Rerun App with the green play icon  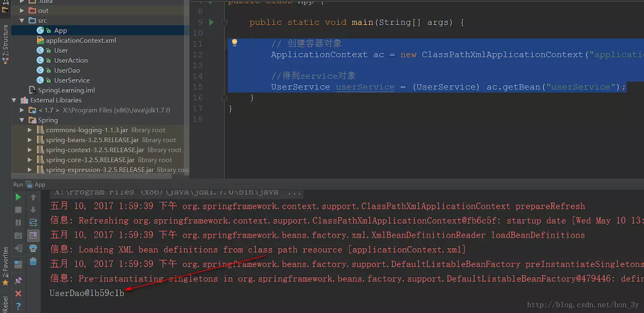(18, 197)
